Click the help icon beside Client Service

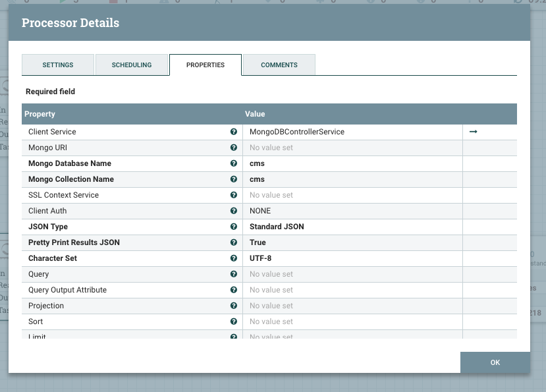234,132
